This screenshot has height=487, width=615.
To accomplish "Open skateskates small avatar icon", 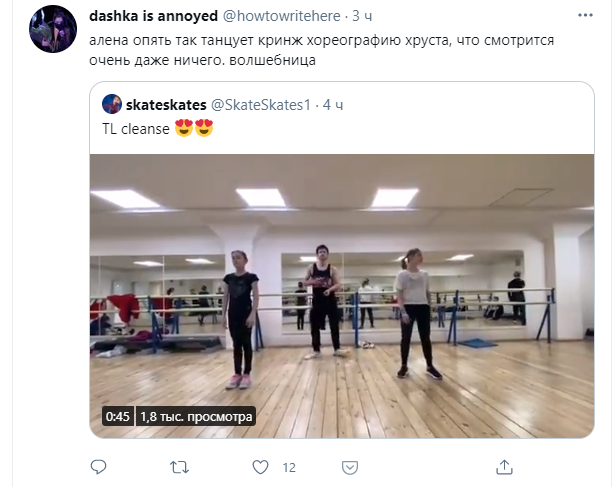I will pos(112,104).
